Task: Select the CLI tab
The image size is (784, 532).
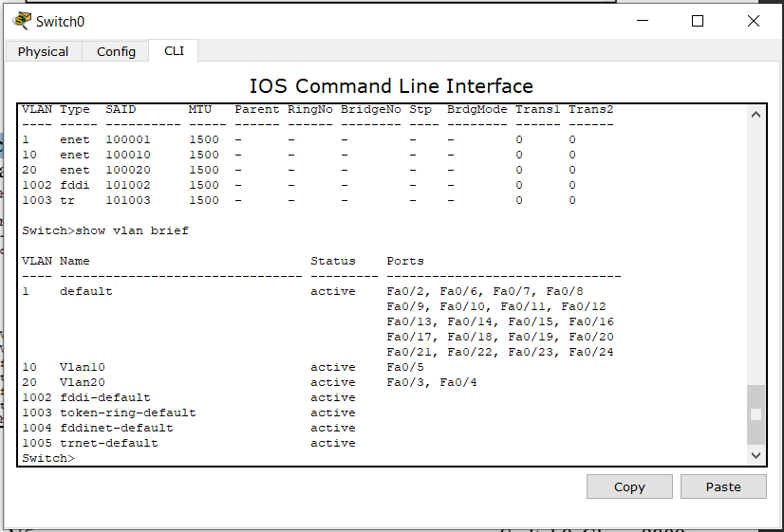Action: pos(174,51)
